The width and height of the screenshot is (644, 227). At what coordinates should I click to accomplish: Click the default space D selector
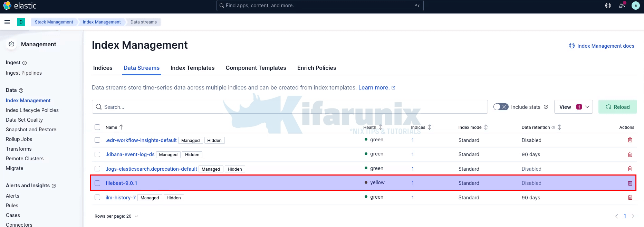click(x=21, y=22)
